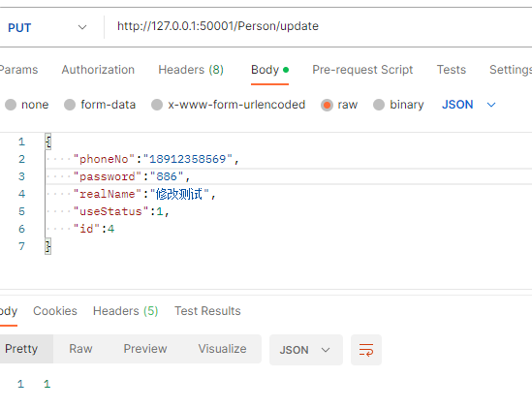
Task: Switch response to Preview view
Action: (x=145, y=349)
